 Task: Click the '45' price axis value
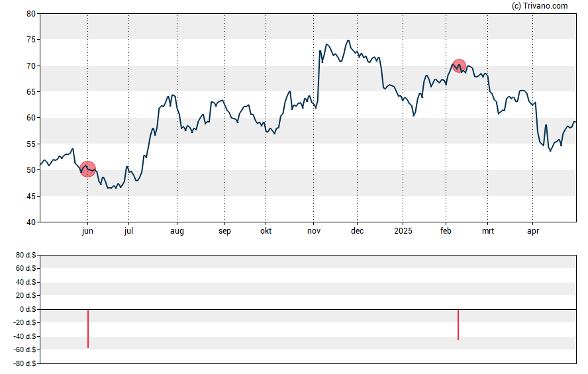coord(31,196)
